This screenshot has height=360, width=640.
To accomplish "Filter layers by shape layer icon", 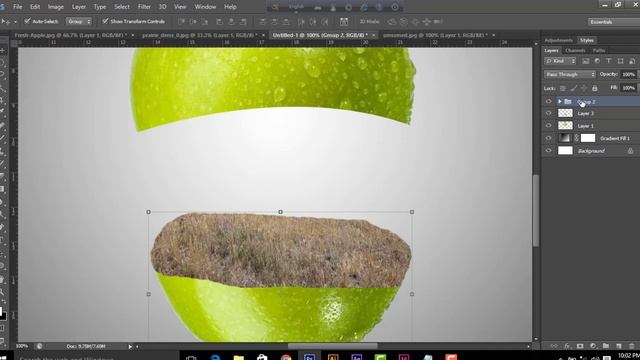I will tap(620, 61).
